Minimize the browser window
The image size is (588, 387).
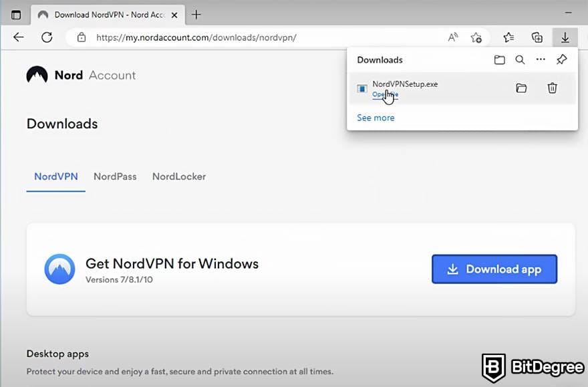pyautogui.click(x=569, y=13)
